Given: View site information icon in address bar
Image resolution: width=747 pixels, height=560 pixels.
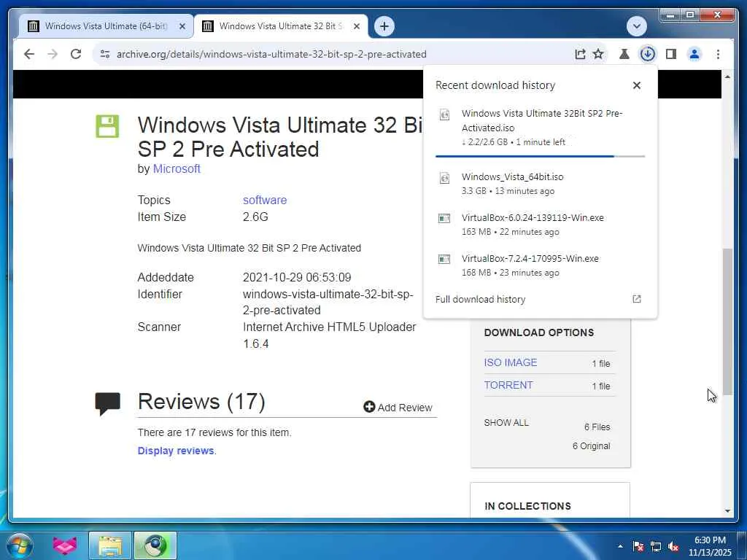Looking at the screenshot, I should (105, 54).
